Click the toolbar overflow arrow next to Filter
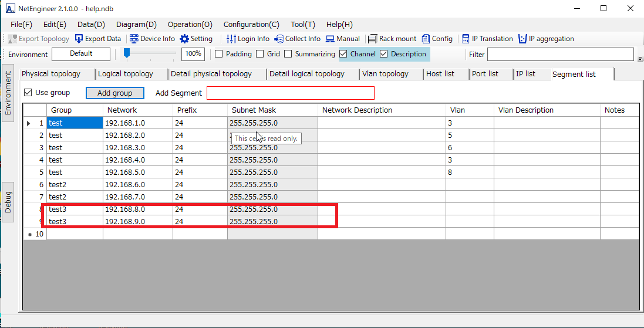Screen dimensions: 644x328 tap(639, 58)
